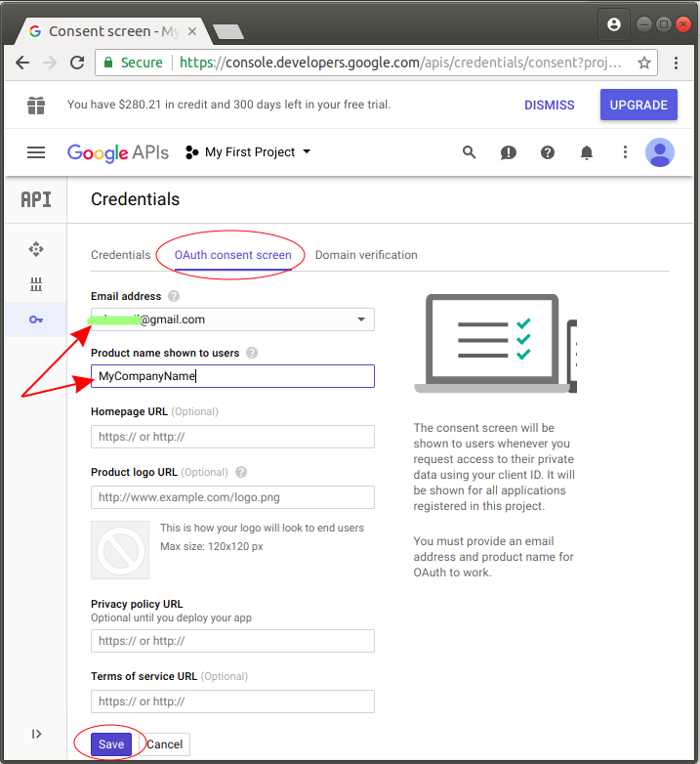Viewport: 700px width, 764px height.
Task: Click the Secure lock indicator
Action: click(x=133, y=63)
